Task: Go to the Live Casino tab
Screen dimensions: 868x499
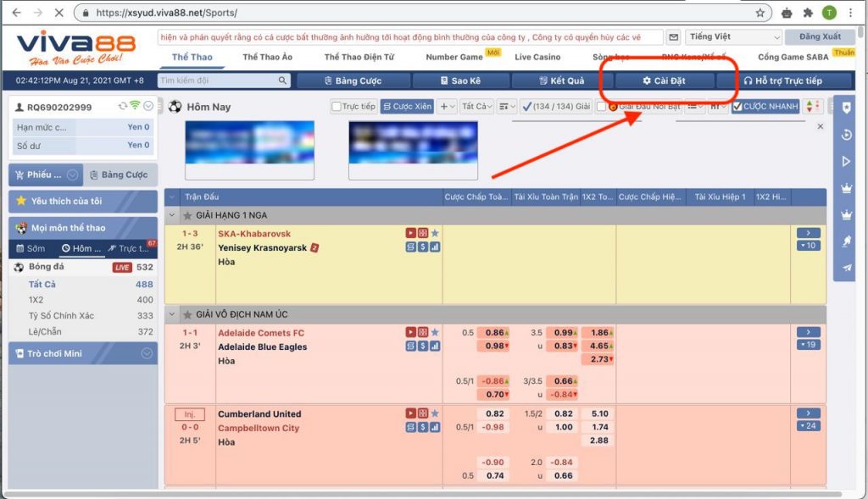Action: [x=537, y=57]
